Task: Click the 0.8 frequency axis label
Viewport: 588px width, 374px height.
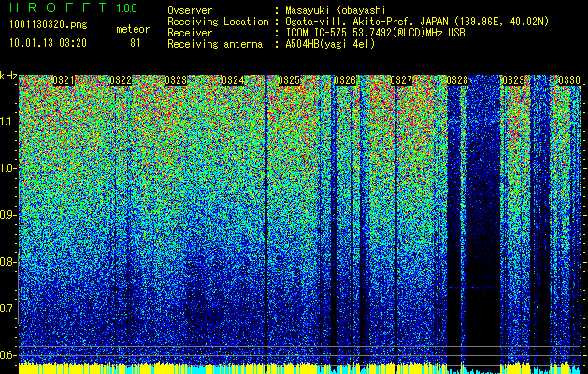Action: [7, 262]
